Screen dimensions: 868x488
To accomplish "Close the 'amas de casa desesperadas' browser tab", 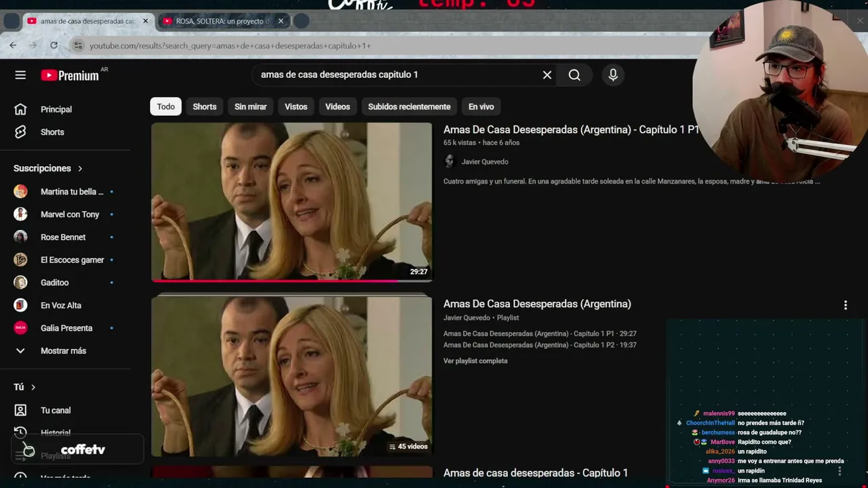I will pyautogui.click(x=145, y=21).
